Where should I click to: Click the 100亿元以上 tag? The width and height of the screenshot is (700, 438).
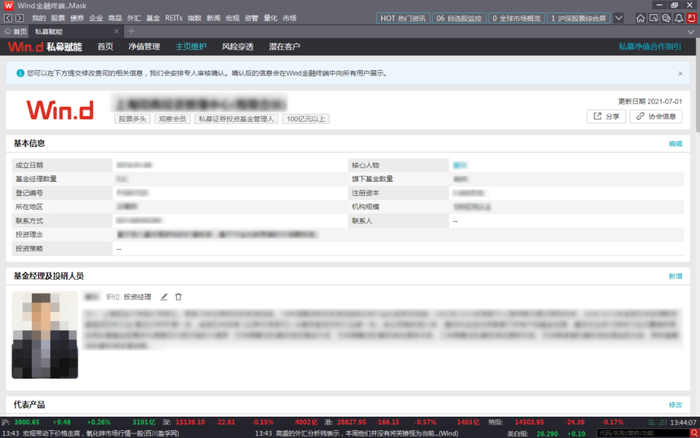click(x=306, y=119)
